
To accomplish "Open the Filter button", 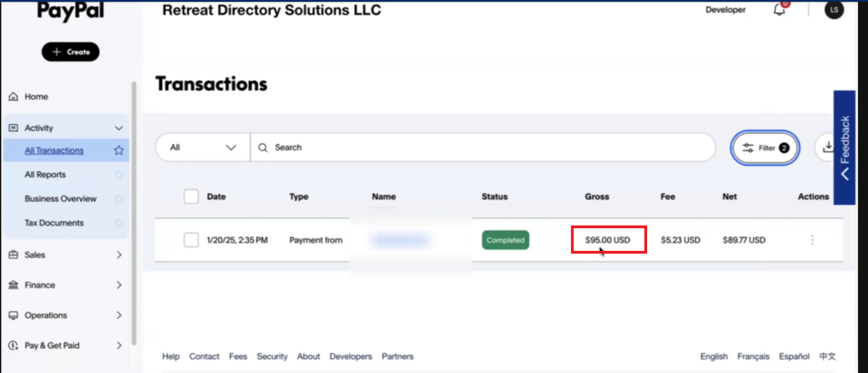I will [765, 148].
